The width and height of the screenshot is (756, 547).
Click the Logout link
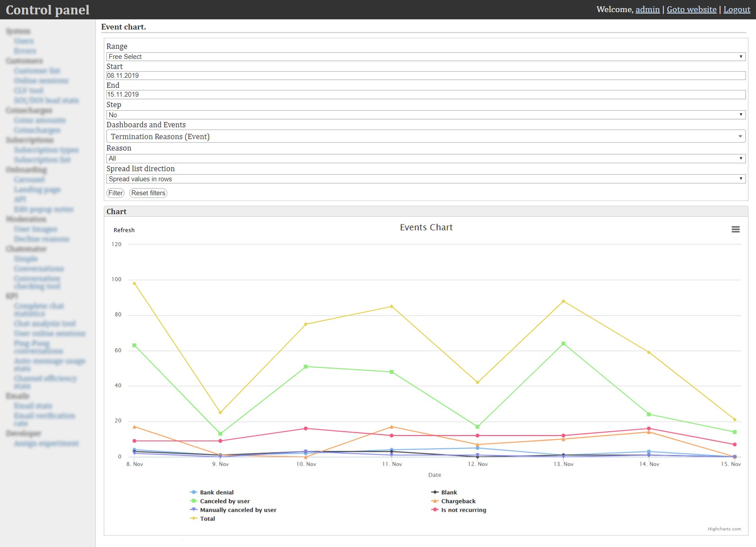tap(737, 9)
